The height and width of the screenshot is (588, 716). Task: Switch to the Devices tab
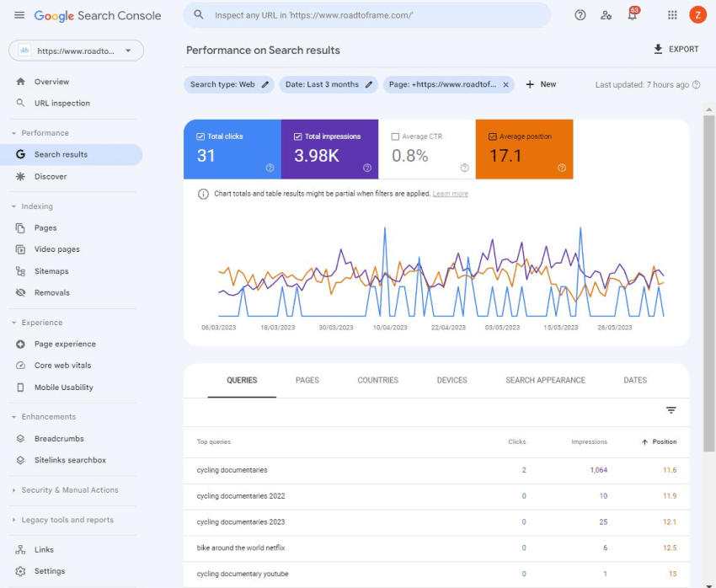click(452, 380)
